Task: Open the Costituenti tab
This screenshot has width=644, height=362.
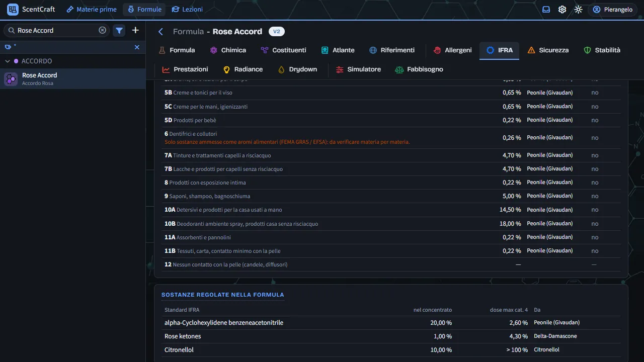Action: point(283,50)
